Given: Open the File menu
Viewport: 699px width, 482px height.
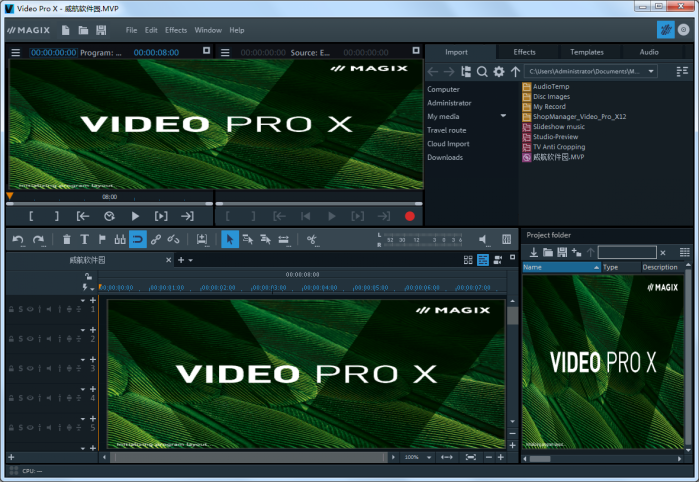Looking at the screenshot, I should (131, 30).
